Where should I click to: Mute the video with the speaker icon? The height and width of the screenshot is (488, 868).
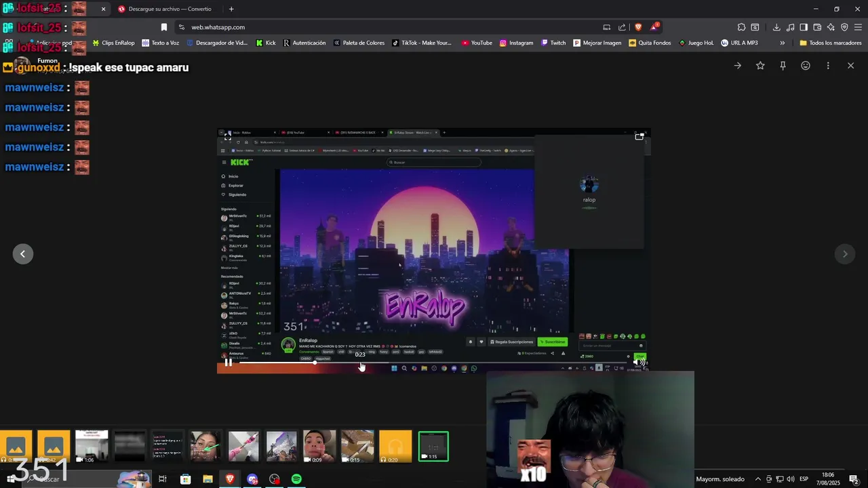tap(639, 363)
